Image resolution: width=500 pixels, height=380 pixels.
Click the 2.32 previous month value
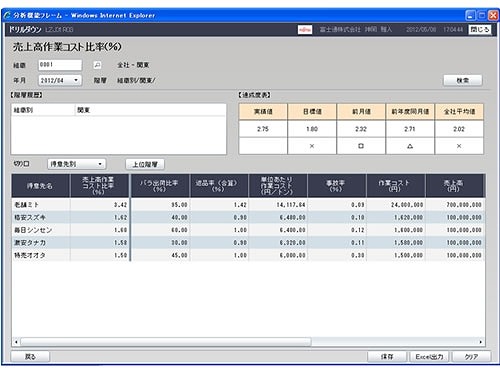[361, 129]
